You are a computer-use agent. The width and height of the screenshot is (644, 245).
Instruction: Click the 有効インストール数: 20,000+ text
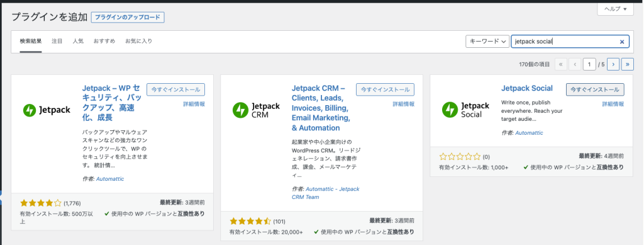266,232
